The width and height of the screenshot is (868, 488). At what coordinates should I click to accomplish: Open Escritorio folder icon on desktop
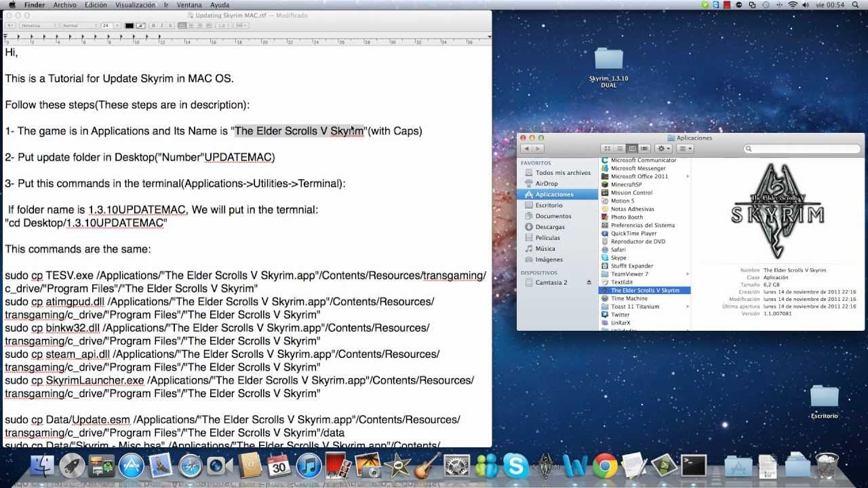click(824, 402)
